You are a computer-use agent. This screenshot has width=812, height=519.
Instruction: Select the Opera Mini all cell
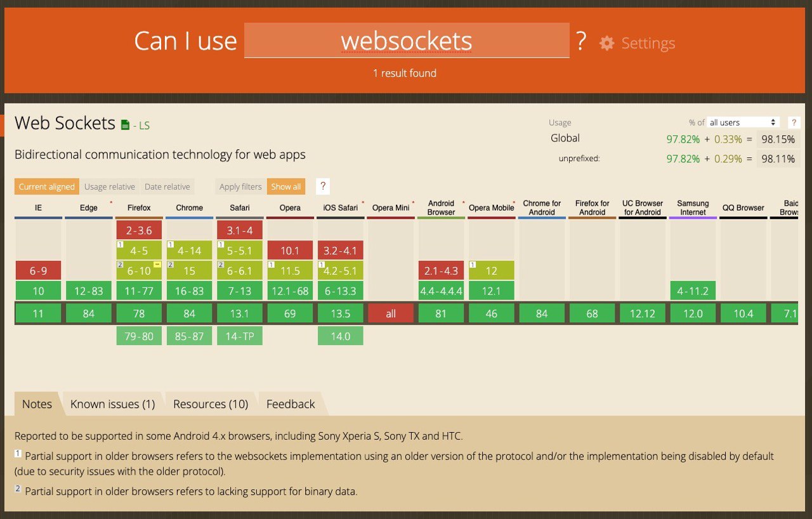[x=391, y=313]
